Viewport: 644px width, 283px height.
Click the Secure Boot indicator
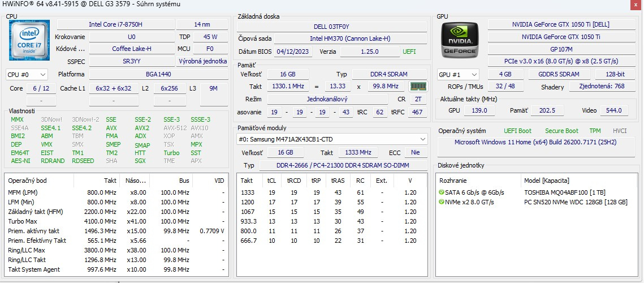pyautogui.click(x=561, y=131)
